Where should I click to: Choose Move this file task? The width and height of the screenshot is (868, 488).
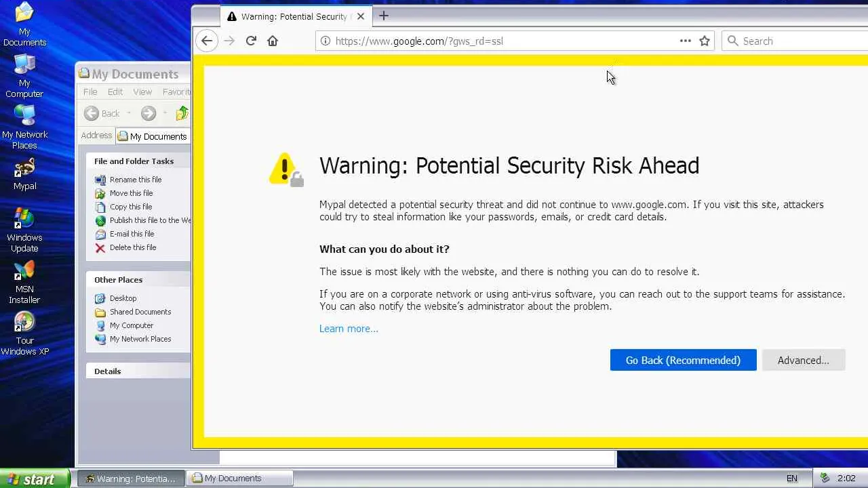pos(131,193)
